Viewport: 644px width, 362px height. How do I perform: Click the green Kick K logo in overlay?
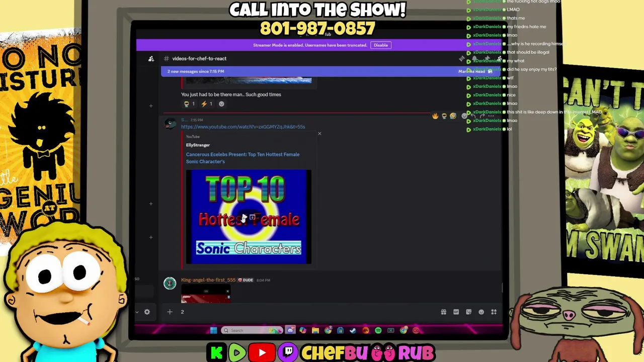(x=216, y=352)
